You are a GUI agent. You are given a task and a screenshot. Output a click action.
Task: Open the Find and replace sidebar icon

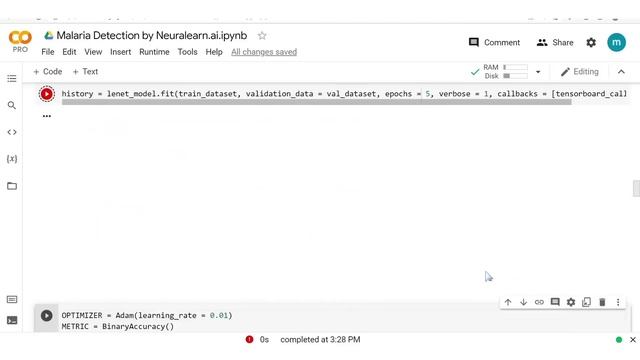click(x=12, y=105)
